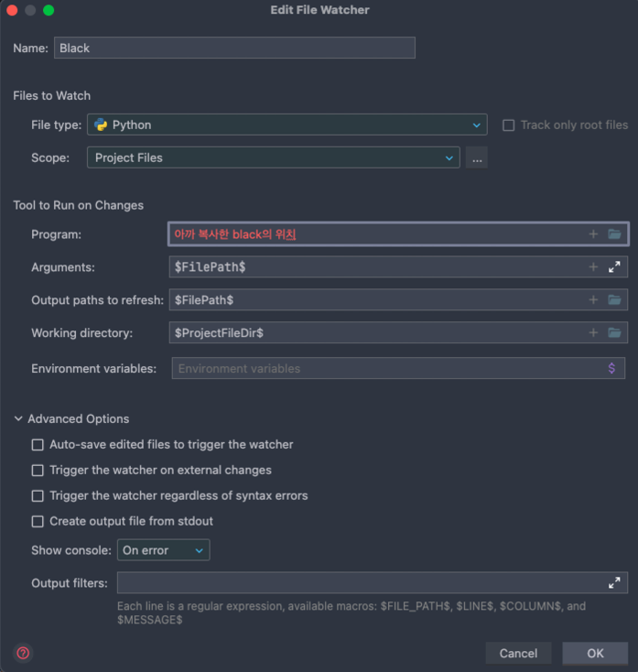Open the help question mark icon
Viewport: 638px width, 672px height.
(x=24, y=653)
